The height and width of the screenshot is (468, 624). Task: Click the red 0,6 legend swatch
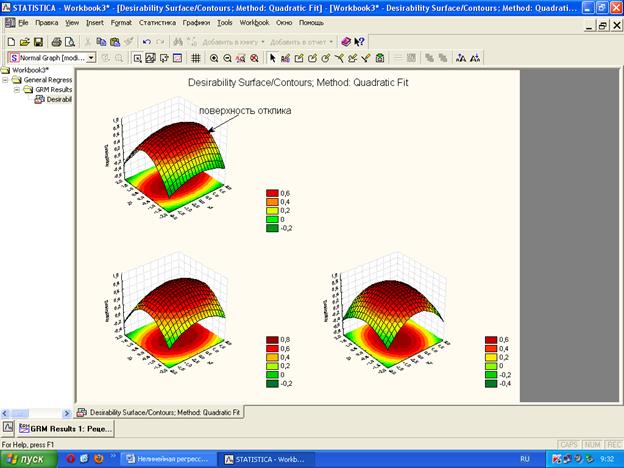(272, 194)
